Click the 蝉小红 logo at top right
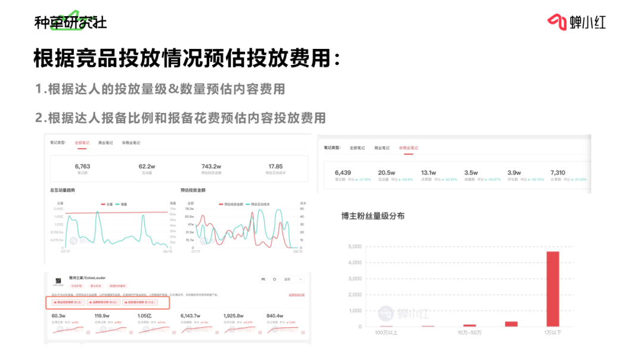 point(577,21)
